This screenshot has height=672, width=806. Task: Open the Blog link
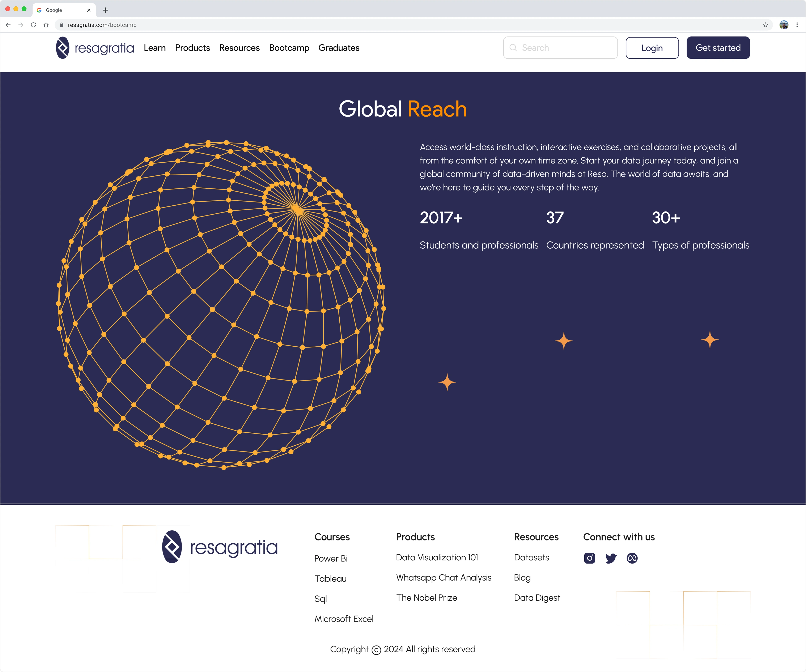tap(522, 578)
